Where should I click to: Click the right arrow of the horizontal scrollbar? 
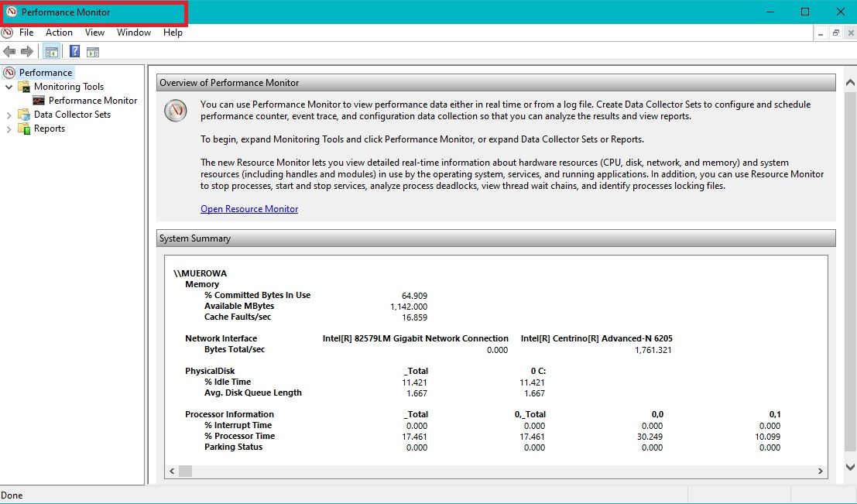coord(821,470)
